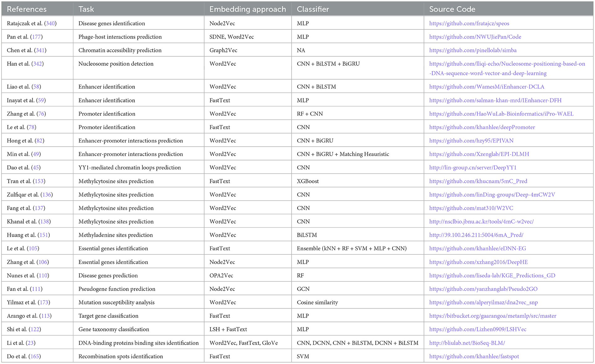Follow citation 342 for Han et al.

pyautogui.click(x=38, y=64)
